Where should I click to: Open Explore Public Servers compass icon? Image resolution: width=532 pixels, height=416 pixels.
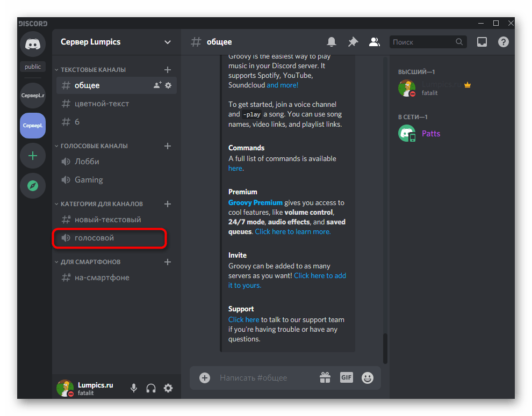(33, 186)
